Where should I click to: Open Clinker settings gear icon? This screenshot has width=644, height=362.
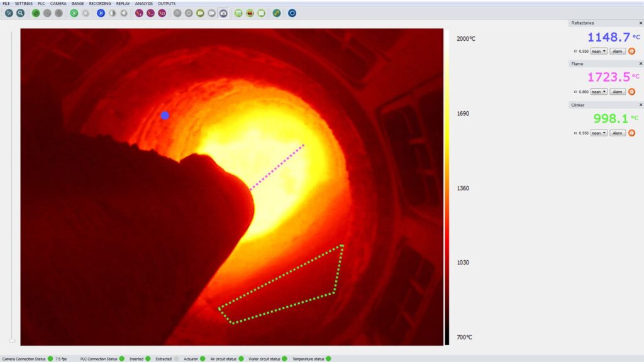[x=631, y=133]
